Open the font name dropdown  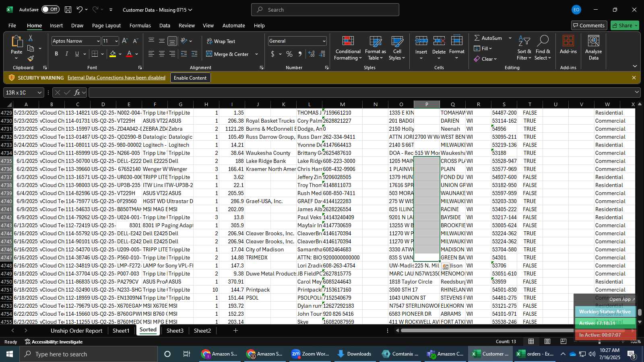[x=98, y=41]
